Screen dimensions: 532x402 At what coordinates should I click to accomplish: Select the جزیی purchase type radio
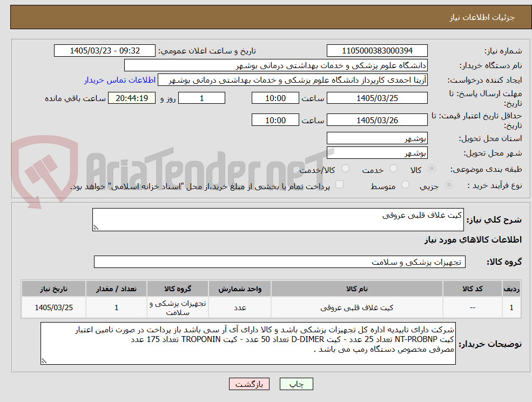click(448, 185)
